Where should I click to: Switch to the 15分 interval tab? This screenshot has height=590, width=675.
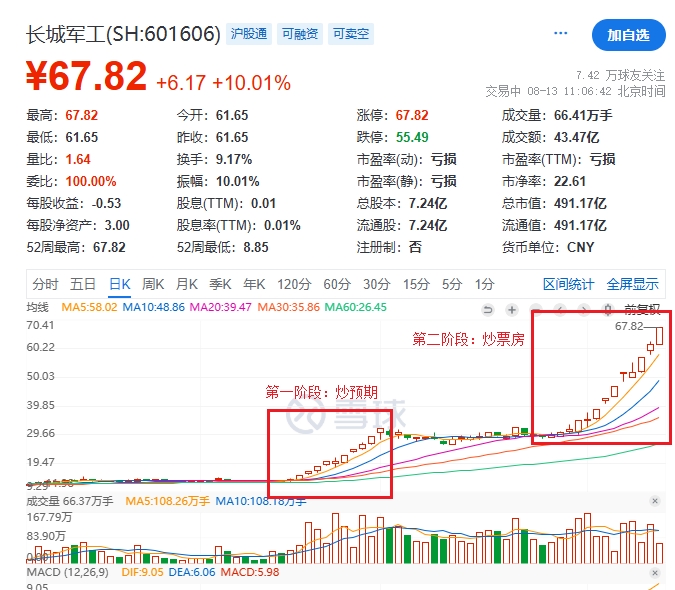point(416,284)
